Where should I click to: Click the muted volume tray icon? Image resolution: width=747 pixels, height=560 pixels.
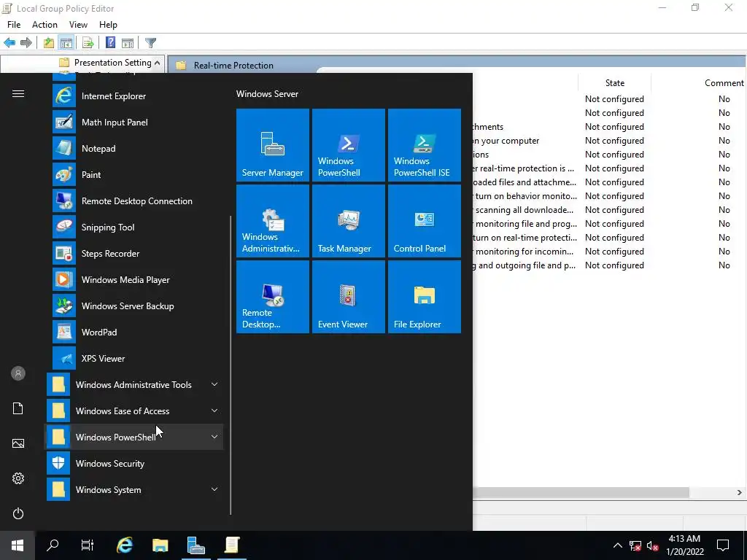click(653, 545)
